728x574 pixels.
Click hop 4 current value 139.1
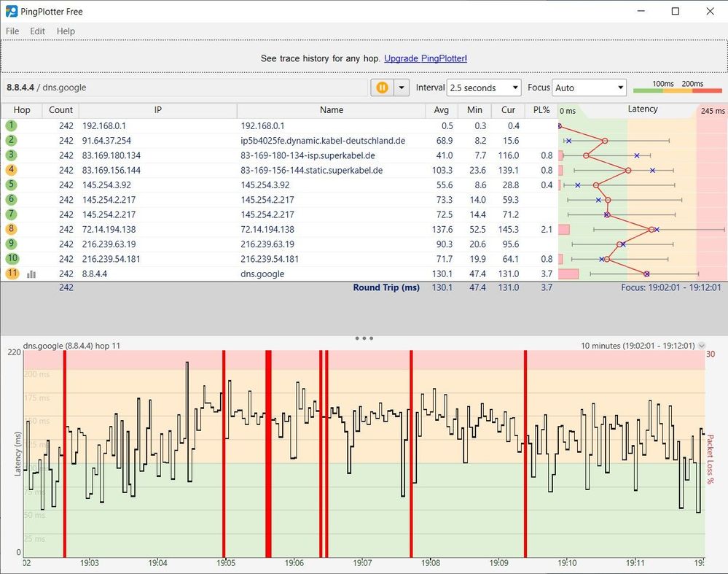[509, 171]
